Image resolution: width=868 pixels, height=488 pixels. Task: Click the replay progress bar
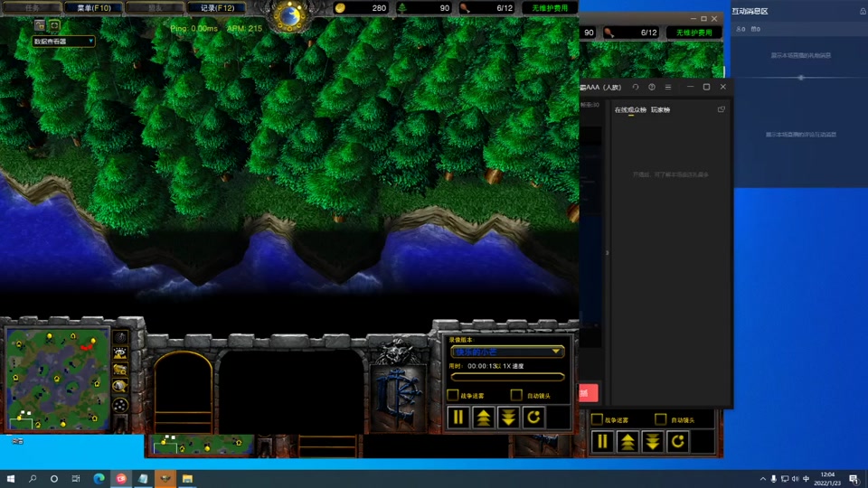tap(507, 377)
